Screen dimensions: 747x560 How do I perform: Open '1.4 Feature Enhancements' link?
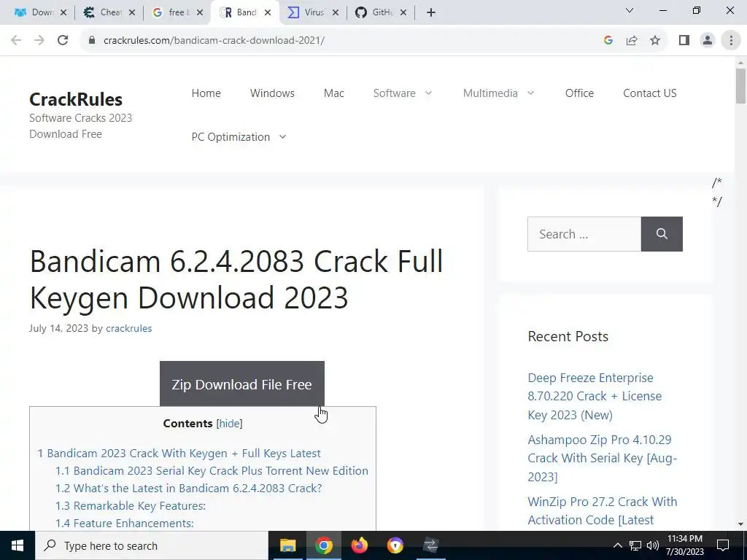[x=124, y=524]
